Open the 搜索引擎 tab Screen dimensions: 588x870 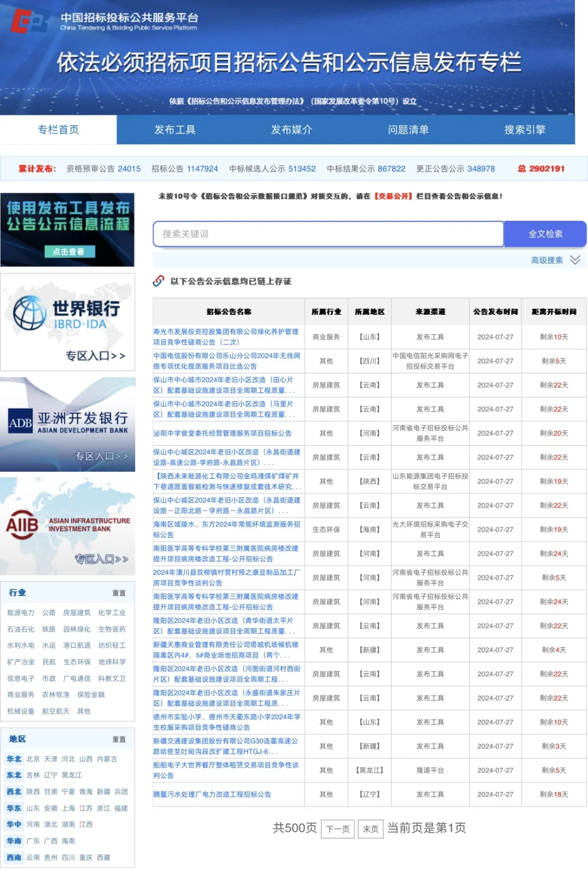[x=524, y=130]
